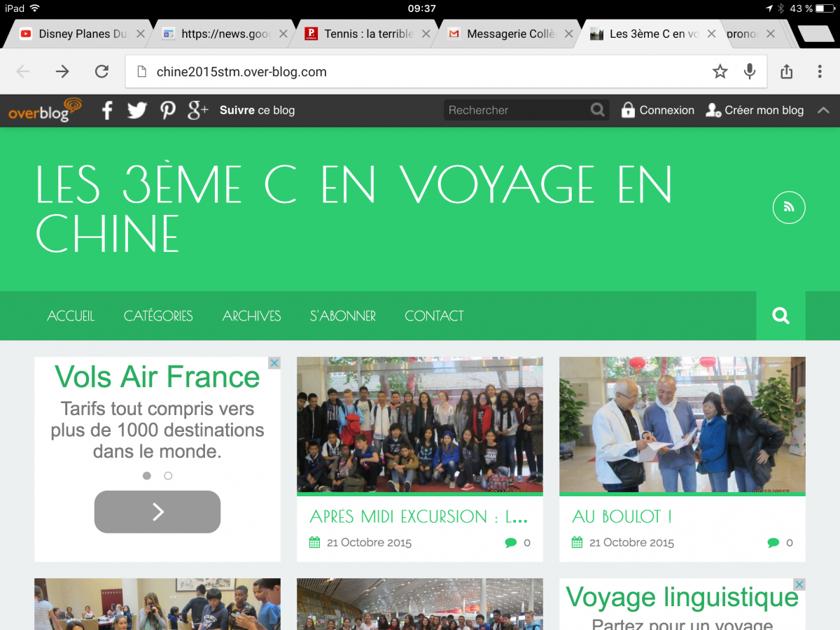This screenshot has height=630, width=840.
Task: Open Chrome three-dot menu
Action: pos(820,71)
